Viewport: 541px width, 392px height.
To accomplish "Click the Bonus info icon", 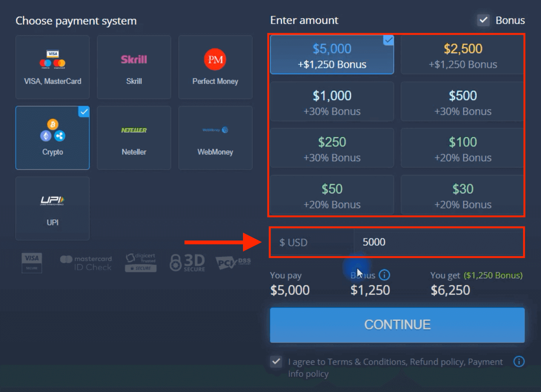I will [x=384, y=275].
